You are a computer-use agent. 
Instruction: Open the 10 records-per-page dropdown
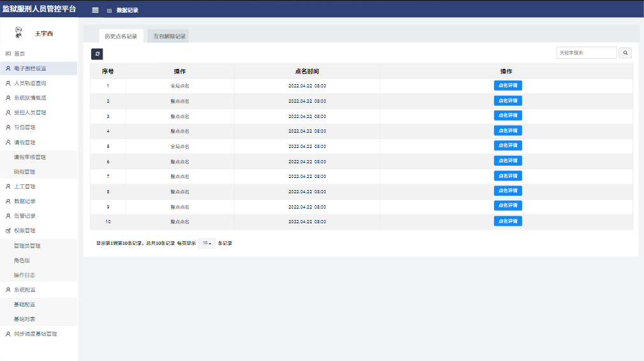pyautogui.click(x=207, y=243)
